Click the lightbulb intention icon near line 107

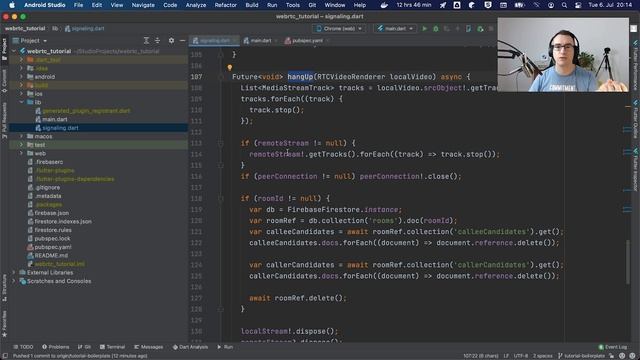[230, 67]
